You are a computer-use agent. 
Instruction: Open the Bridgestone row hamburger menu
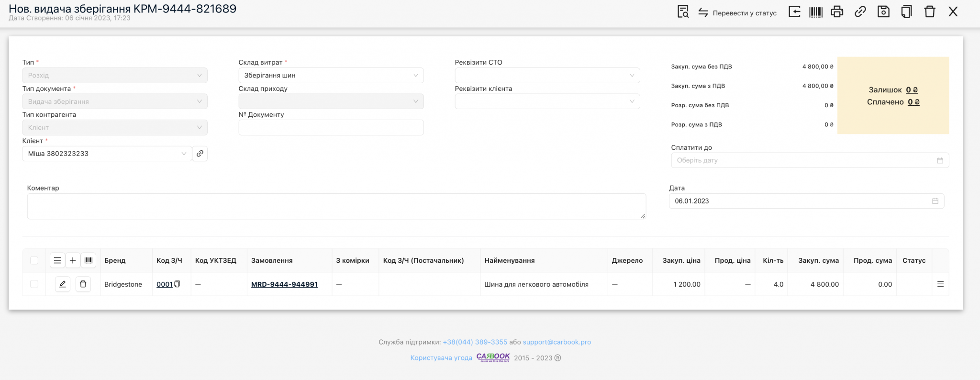pyautogui.click(x=940, y=284)
